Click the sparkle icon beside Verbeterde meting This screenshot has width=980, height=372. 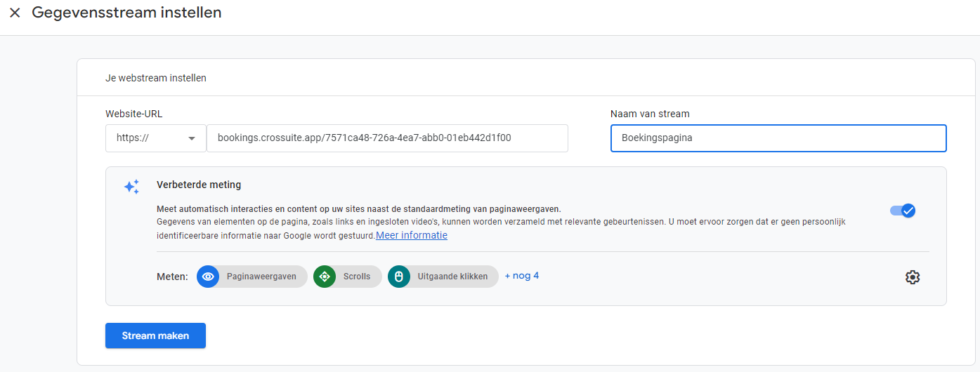(131, 187)
